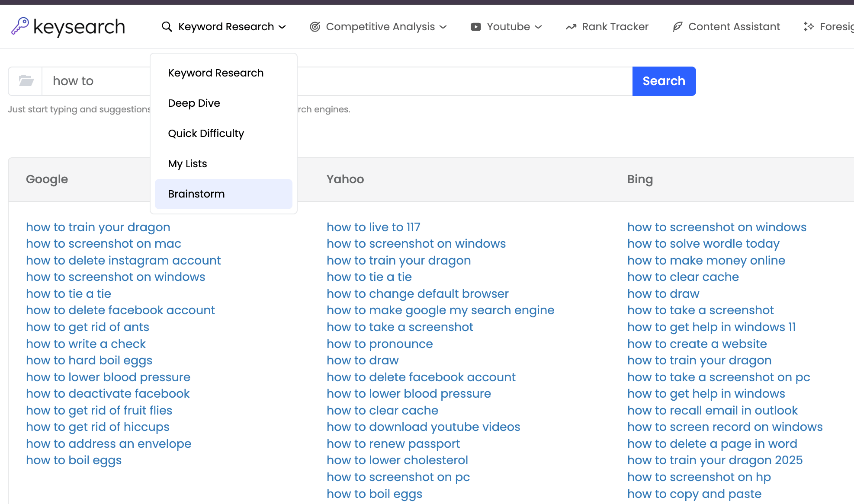Open the Youtube dropdown chevron
Screen dimensions: 854x504
[x=538, y=27]
